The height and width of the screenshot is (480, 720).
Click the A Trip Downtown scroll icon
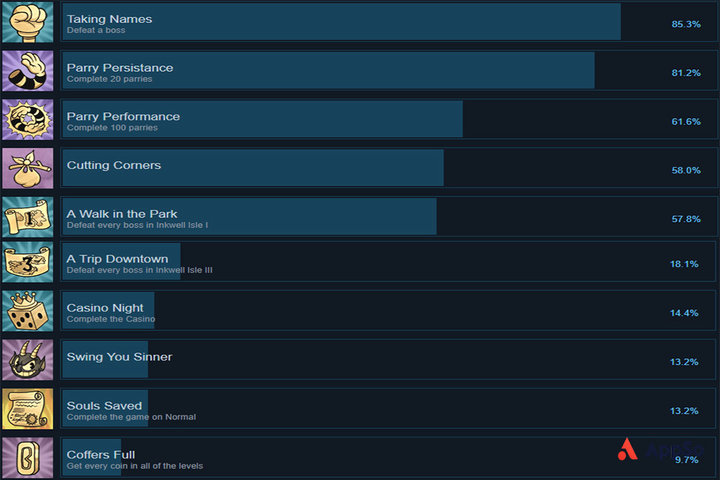[x=28, y=262]
